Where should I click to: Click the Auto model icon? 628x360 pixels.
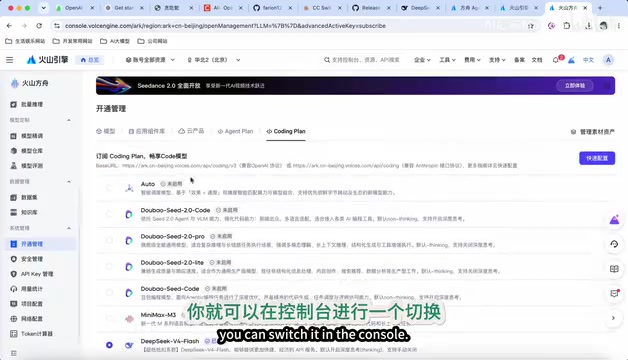point(129,188)
